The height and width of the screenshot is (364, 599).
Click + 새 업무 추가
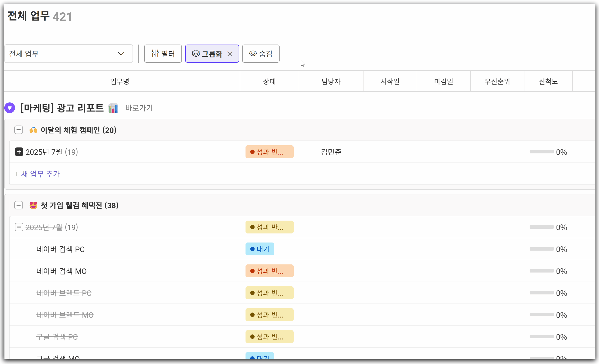click(37, 174)
